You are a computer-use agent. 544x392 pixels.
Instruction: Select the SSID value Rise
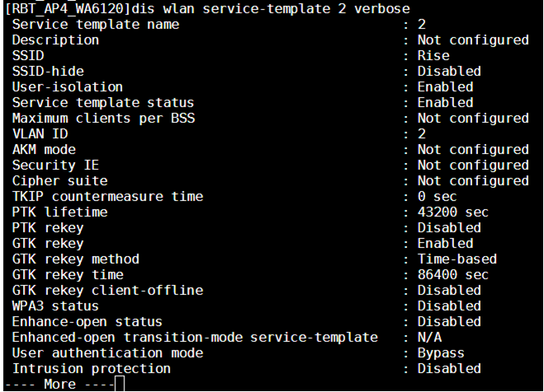click(434, 55)
